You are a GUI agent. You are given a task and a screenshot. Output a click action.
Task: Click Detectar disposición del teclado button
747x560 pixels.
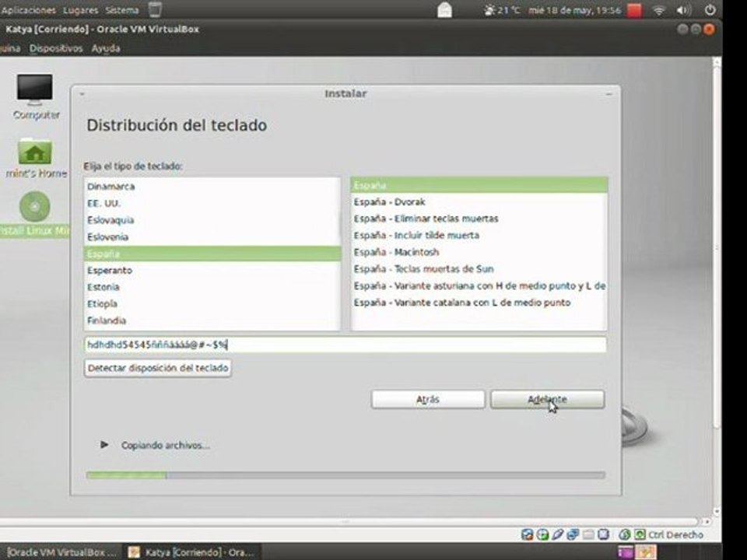click(158, 368)
